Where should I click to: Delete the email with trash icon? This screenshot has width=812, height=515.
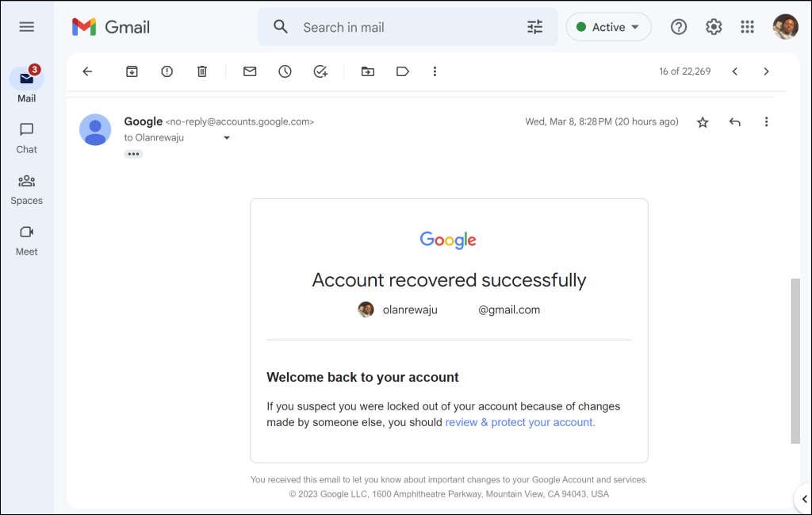point(202,71)
